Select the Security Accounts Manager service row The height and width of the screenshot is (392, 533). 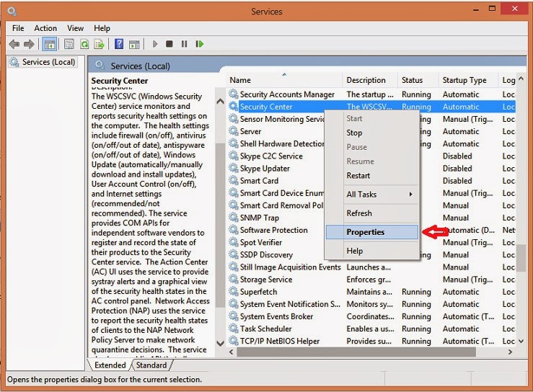371,94
